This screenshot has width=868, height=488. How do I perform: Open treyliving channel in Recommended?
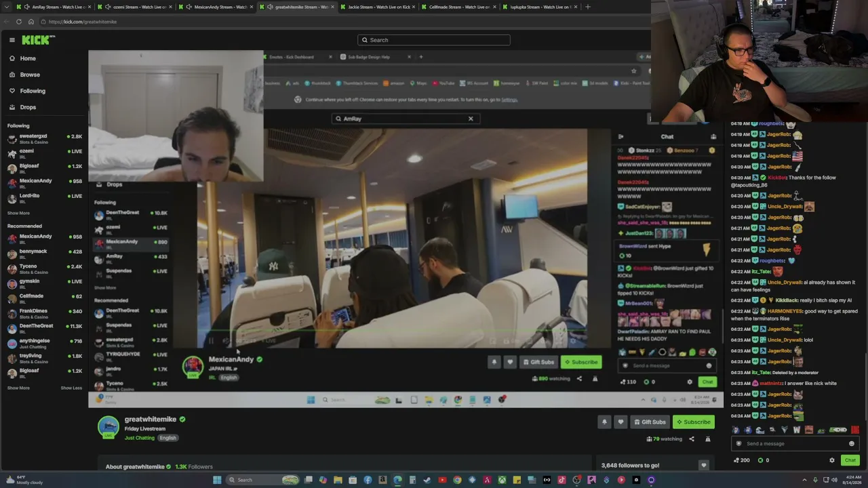click(44, 358)
